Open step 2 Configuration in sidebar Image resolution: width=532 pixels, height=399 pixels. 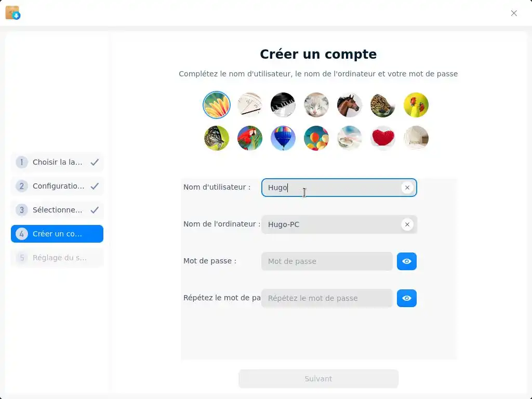pyautogui.click(x=57, y=186)
